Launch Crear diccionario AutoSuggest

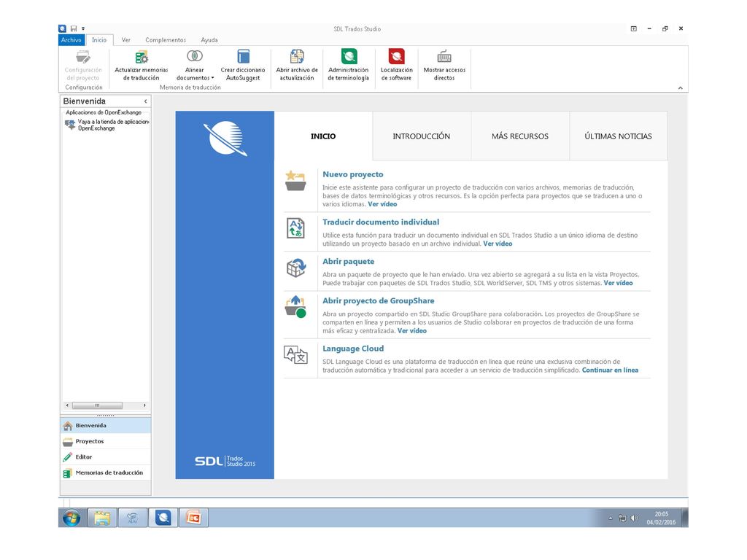(243, 65)
